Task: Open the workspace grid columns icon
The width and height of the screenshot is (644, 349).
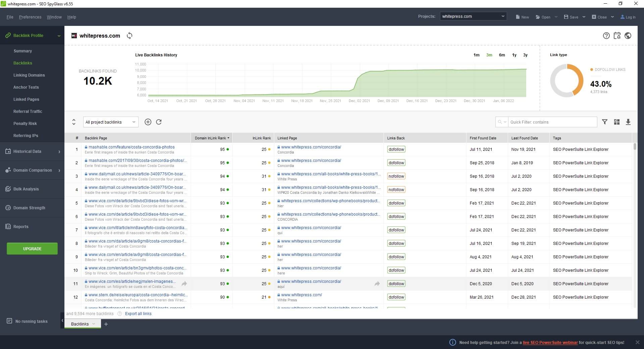Action: 617,122
